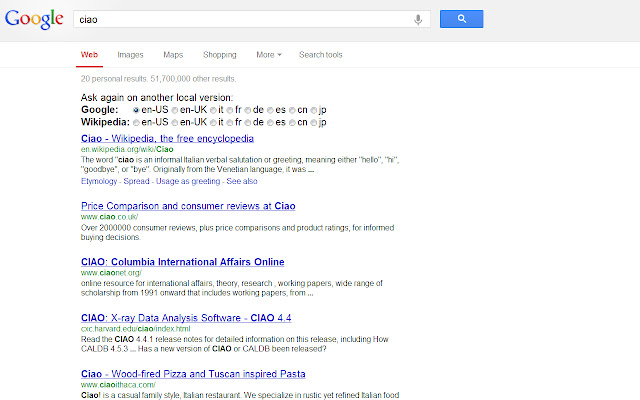
Task: Select Wikipedia es radio button
Action: [270, 122]
